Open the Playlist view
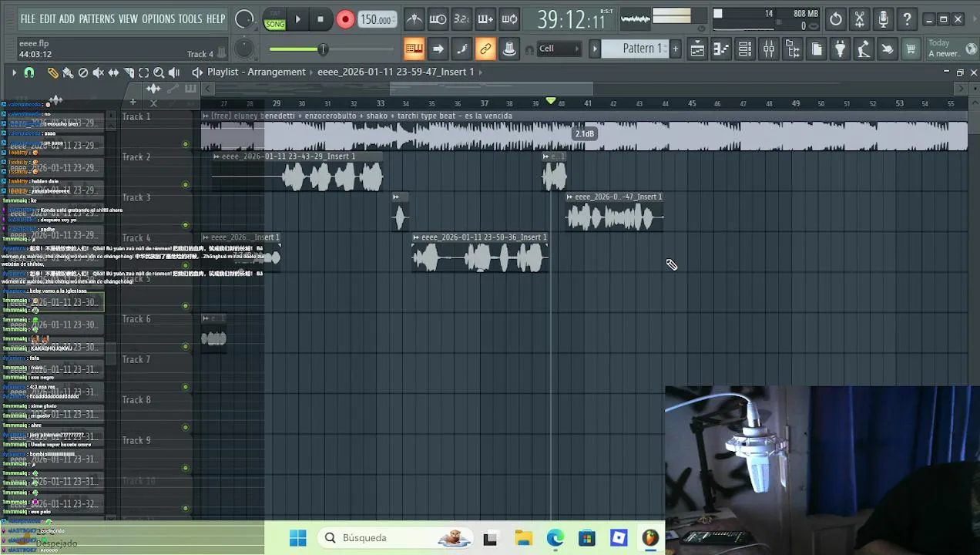Image resolution: width=980 pixels, height=555 pixels. tap(697, 49)
